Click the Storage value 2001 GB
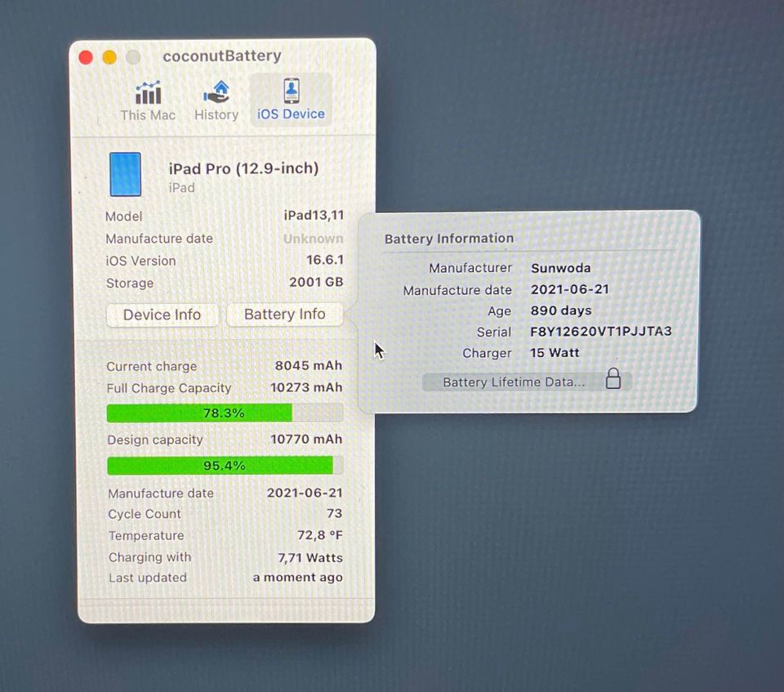This screenshot has height=692, width=784. coord(316,282)
